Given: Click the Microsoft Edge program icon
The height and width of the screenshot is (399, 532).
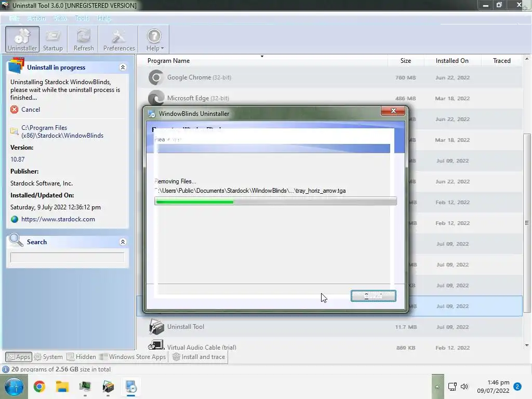Looking at the screenshot, I should click(x=156, y=98).
